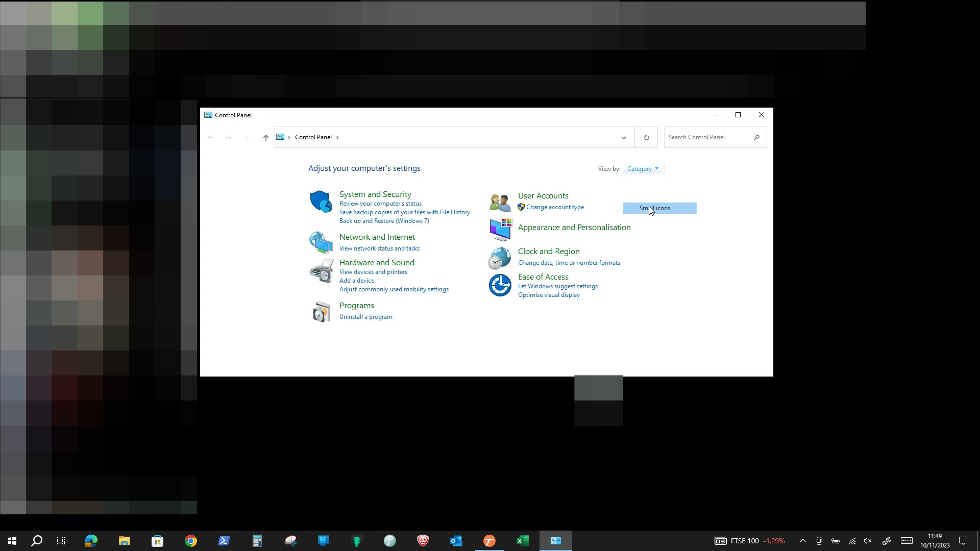Screen dimensions: 980x551
Task: Open the Programs disc box icon
Action: coord(322,312)
